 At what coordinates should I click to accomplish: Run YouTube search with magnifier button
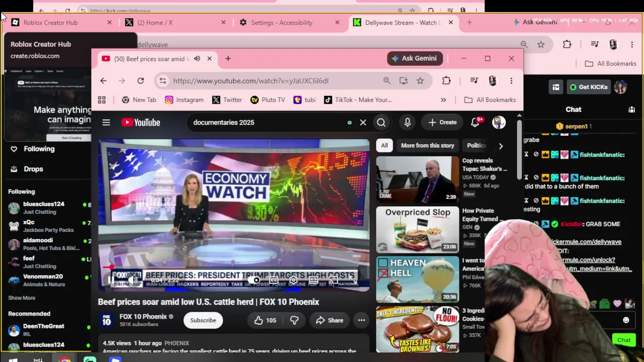381,122
